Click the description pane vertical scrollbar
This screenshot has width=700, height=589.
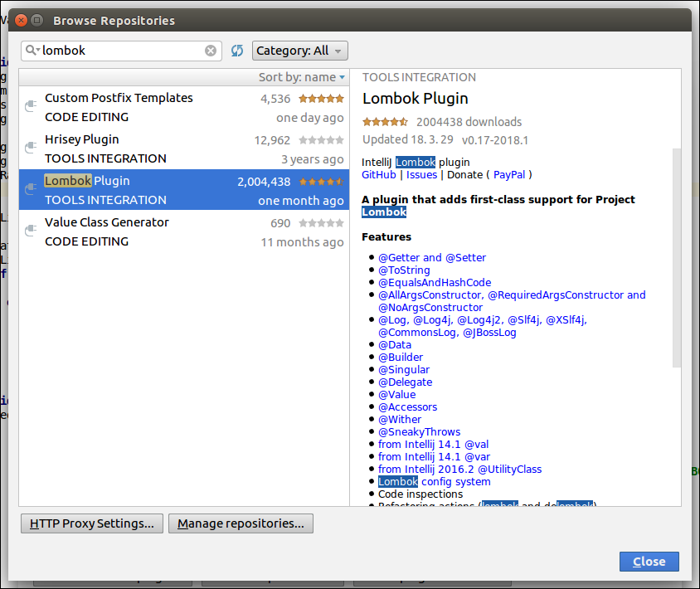677,258
